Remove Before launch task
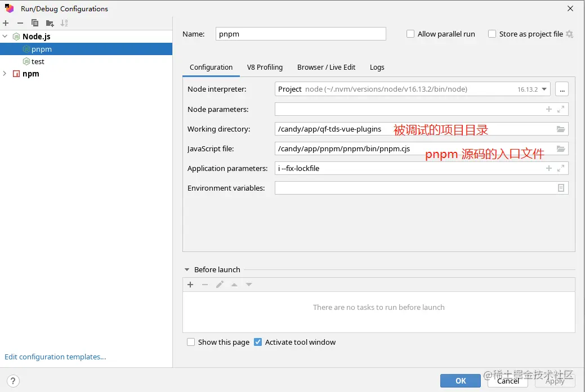Image resolution: width=585 pixels, height=392 pixels. (x=205, y=285)
